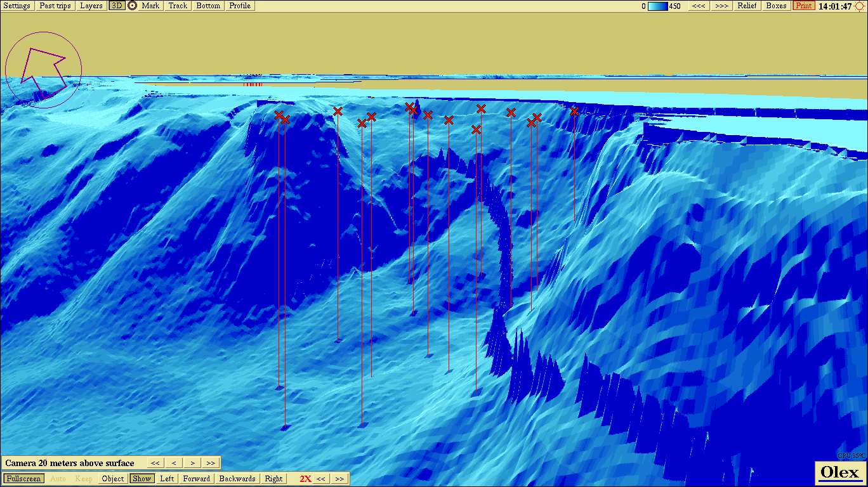868x487 pixels.
Task: Open the Profile view
Action: (x=240, y=6)
